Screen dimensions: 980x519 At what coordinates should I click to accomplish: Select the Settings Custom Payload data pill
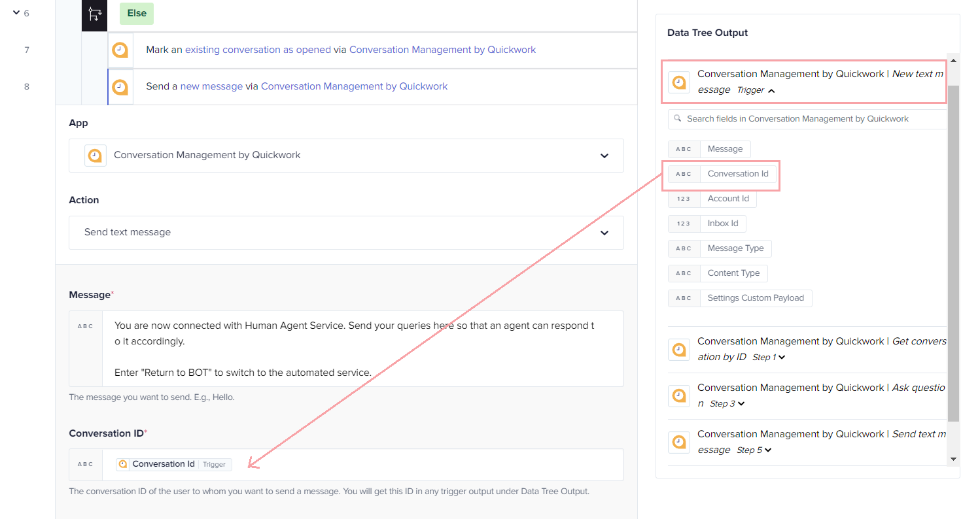click(x=740, y=298)
